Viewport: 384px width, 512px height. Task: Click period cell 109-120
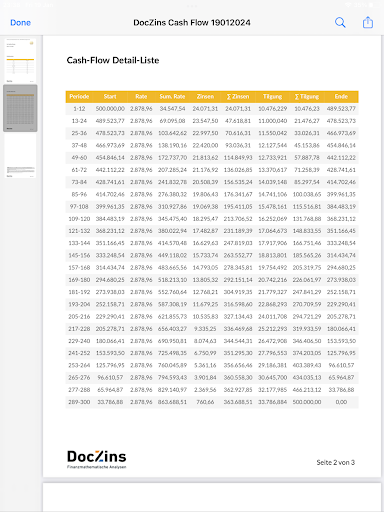pos(79,219)
